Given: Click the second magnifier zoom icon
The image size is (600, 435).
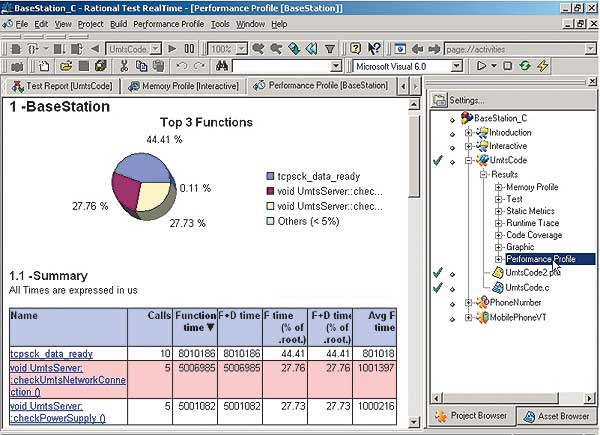Looking at the screenshot, I should (x=276, y=49).
